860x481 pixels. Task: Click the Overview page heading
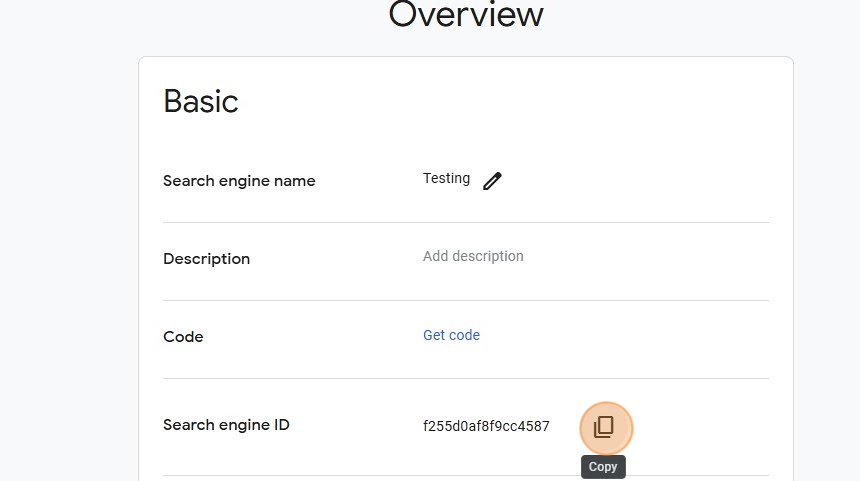466,14
